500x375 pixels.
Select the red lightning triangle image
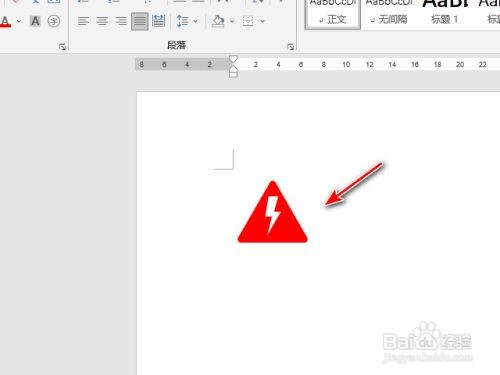[272, 212]
